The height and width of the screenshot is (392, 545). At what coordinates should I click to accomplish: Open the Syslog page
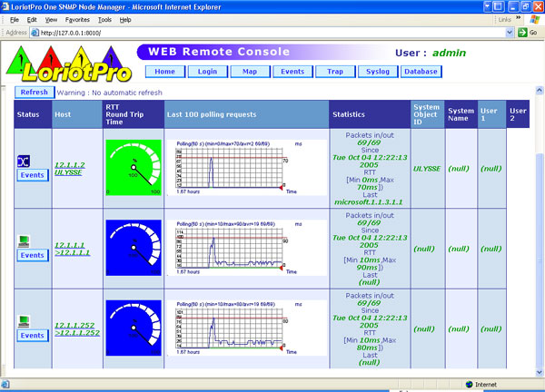pyautogui.click(x=378, y=72)
